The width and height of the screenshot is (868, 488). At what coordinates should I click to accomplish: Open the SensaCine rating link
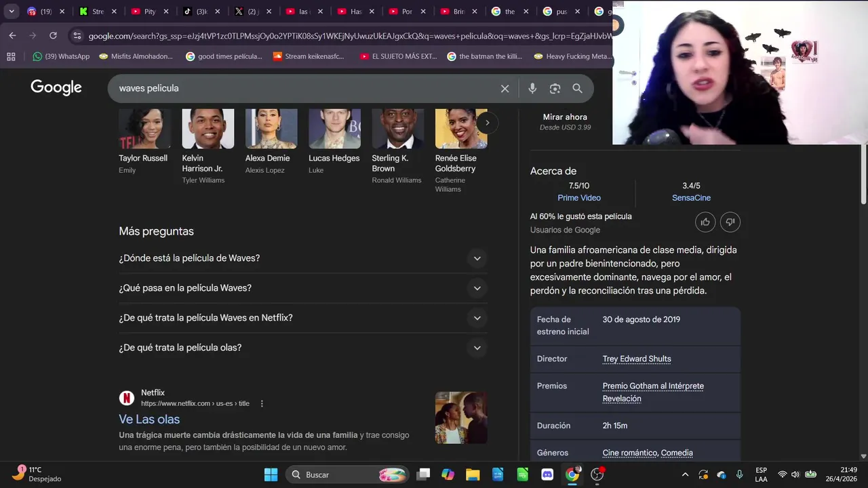click(691, 198)
